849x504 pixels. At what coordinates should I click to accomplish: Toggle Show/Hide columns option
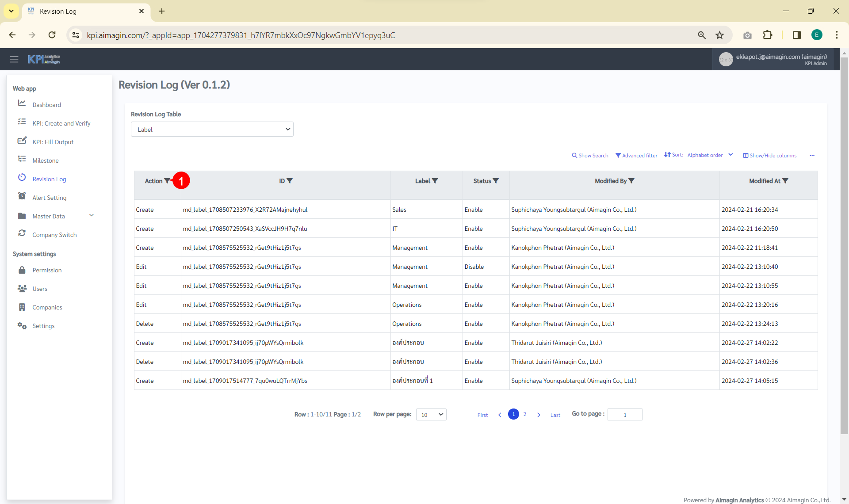(770, 156)
